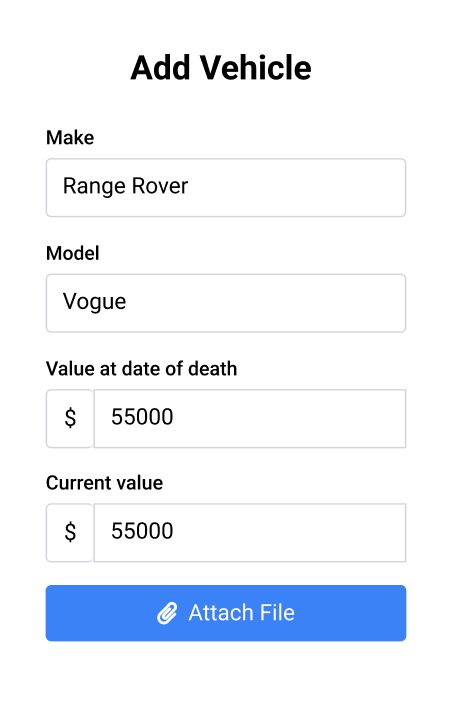The width and height of the screenshot is (452, 704).
Task: Click the Model label
Action: [x=72, y=253]
